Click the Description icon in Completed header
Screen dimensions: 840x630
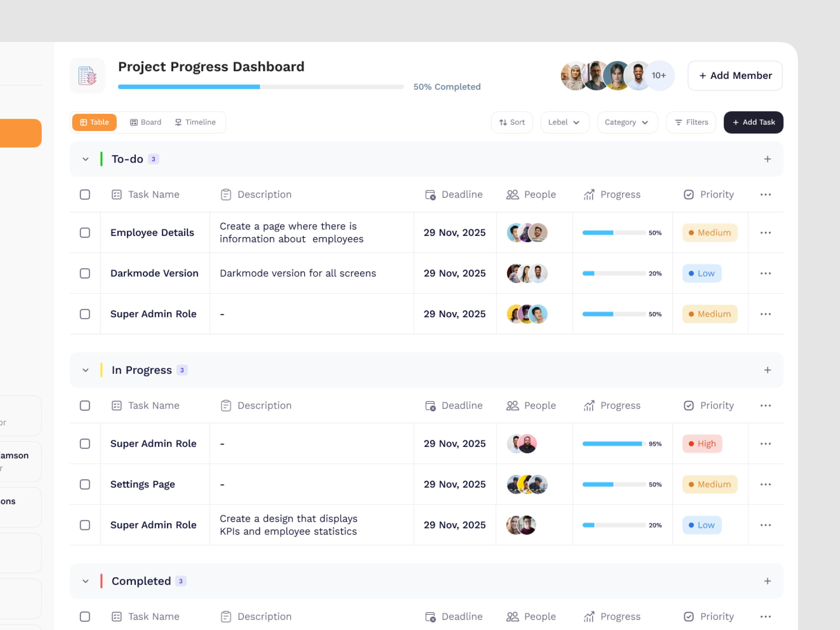[226, 617]
